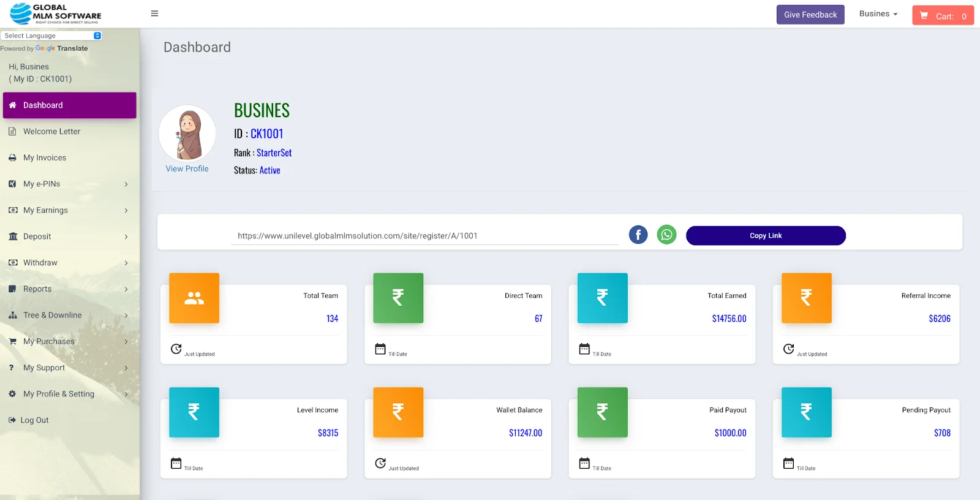980x500 pixels.
Task: Click the StarterSet rank text
Action: click(274, 153)
